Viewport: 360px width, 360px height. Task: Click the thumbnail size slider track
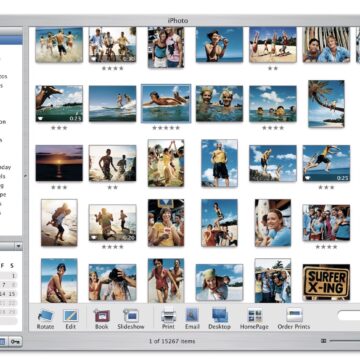tap(345, 341)
